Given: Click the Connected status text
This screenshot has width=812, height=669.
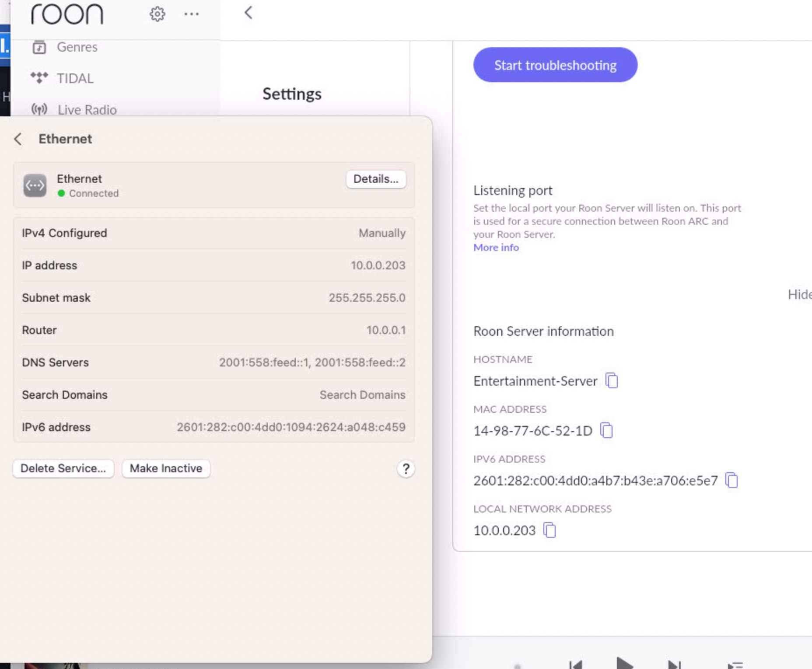Looking at the screenshot, I should click(94, 193).
